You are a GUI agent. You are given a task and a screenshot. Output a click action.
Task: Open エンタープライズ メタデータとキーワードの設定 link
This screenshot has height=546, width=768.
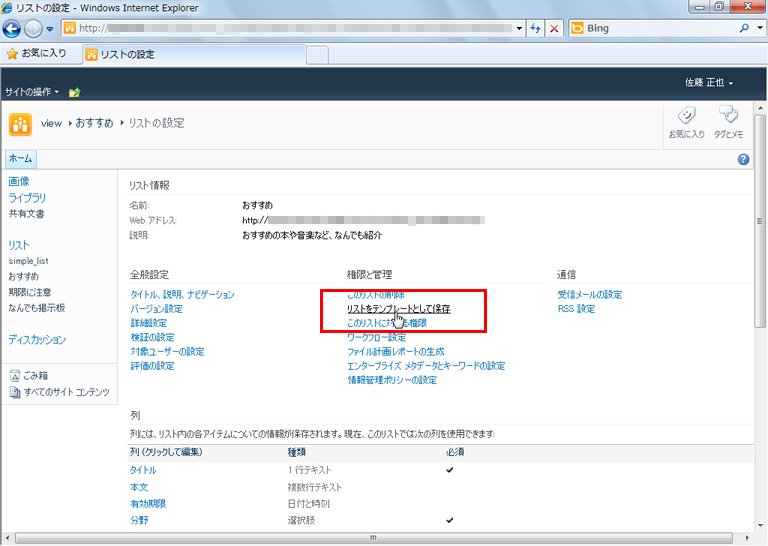(426, 366)
